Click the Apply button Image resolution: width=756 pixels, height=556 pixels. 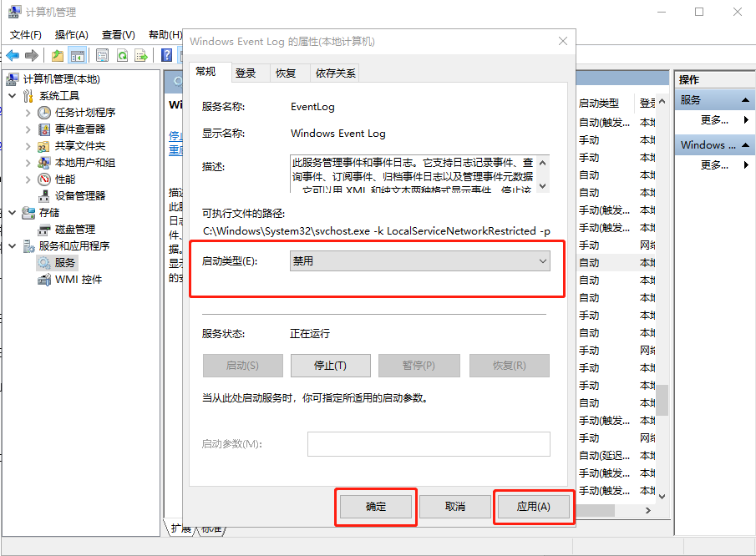pos(533,507)
